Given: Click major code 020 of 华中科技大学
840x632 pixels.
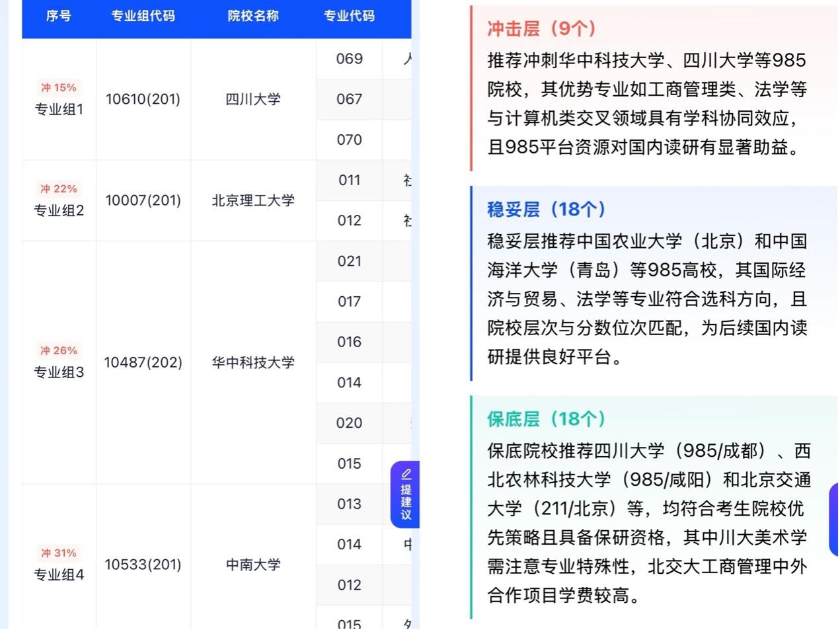Looking at the screenshot, I should click(x=349, y=422).
